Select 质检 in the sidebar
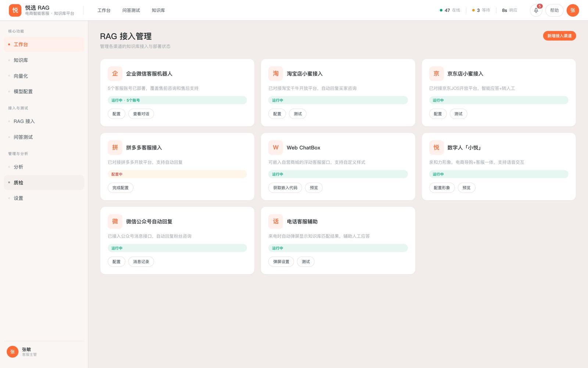 (44, 183)
